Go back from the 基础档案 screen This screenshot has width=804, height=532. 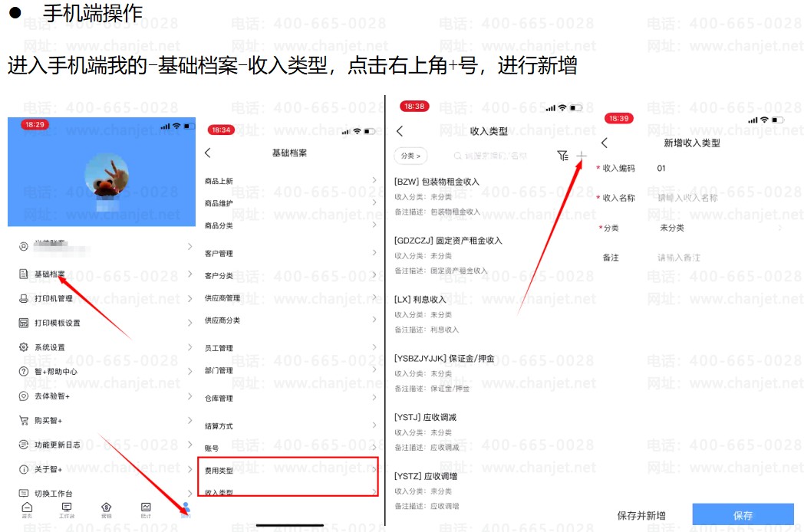click(x=208, y=153)
